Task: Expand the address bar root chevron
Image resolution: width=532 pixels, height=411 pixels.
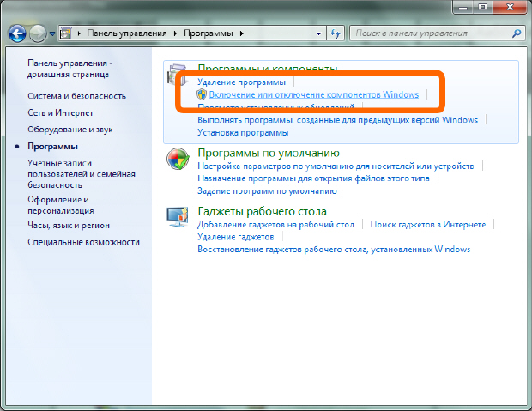Action: [x=79, y=33]
